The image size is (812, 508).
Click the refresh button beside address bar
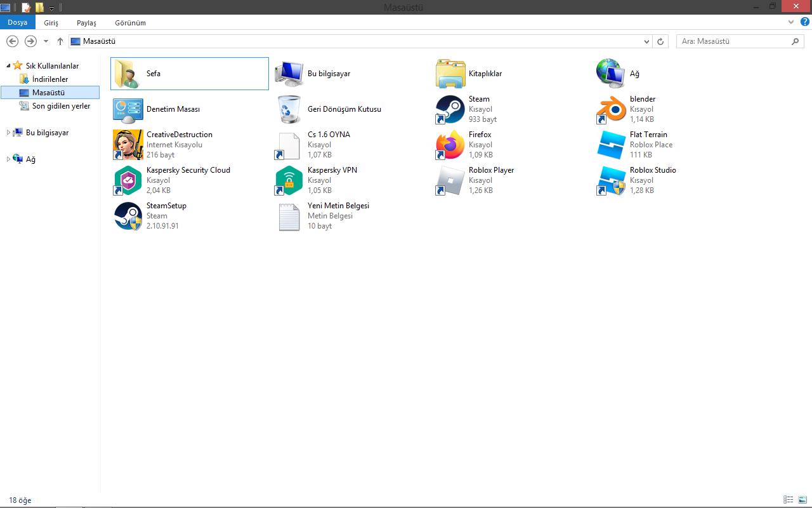660,41
